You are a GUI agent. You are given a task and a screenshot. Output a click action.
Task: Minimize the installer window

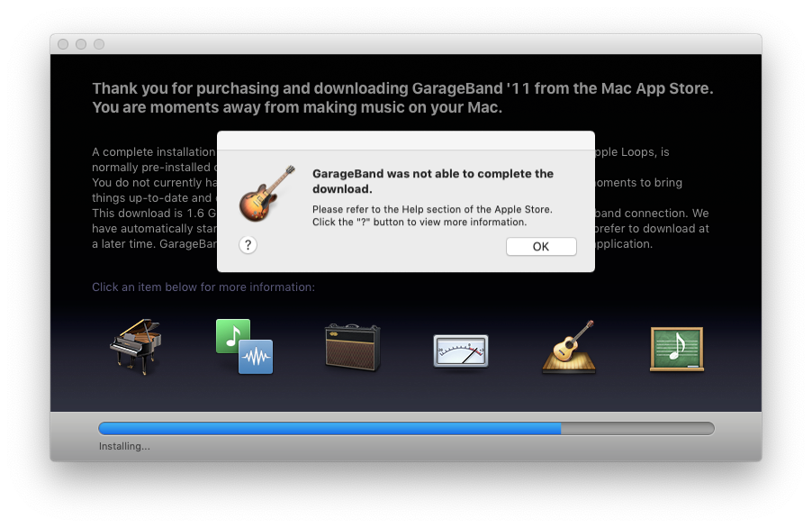tap(81, 44)
